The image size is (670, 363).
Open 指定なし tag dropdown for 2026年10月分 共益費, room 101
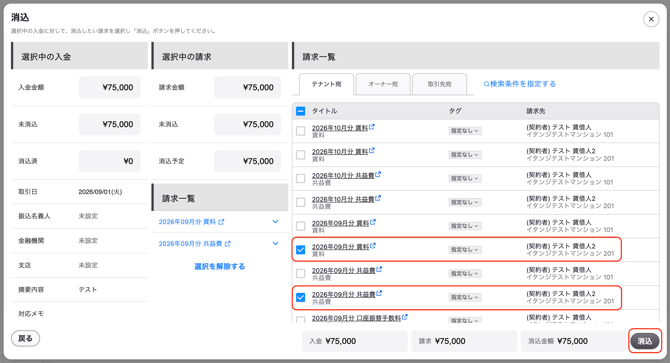[465, 179]
